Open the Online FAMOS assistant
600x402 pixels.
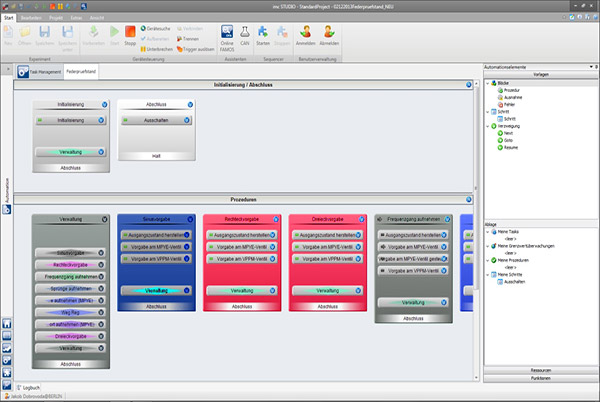tap(228, 37)
